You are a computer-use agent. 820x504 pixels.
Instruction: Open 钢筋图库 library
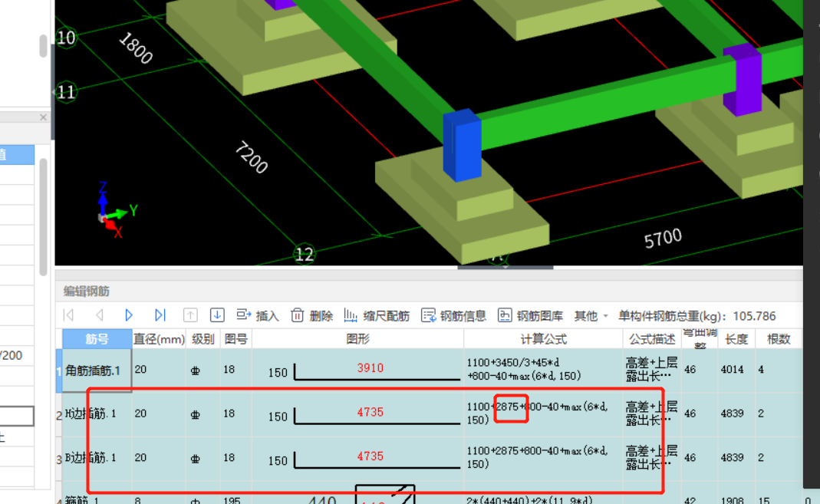click(x=530, y=316)
